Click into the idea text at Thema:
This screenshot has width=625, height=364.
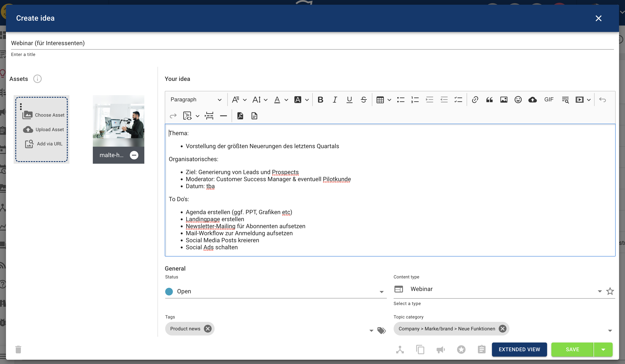pyautogui.click(x=179, y=133)
